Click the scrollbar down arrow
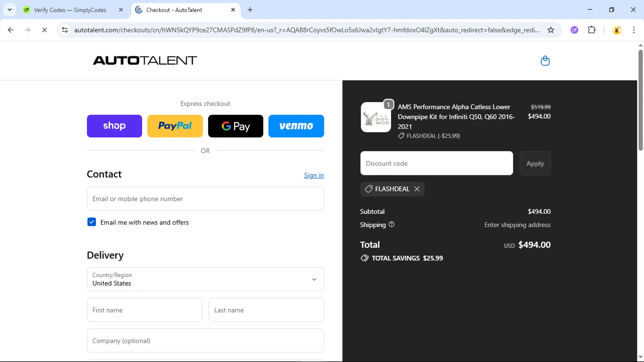Screen dimensions: 644x362 [x=640, y=357]
